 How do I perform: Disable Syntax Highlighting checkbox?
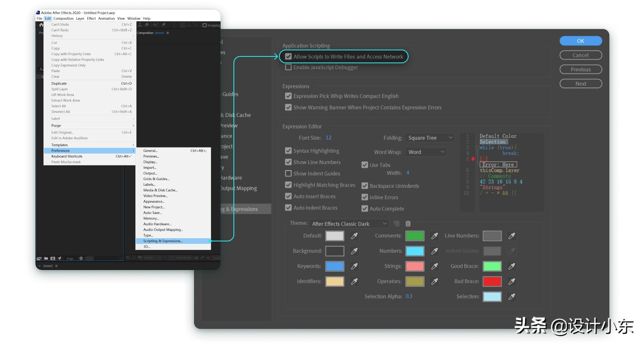tap(288, 151)
